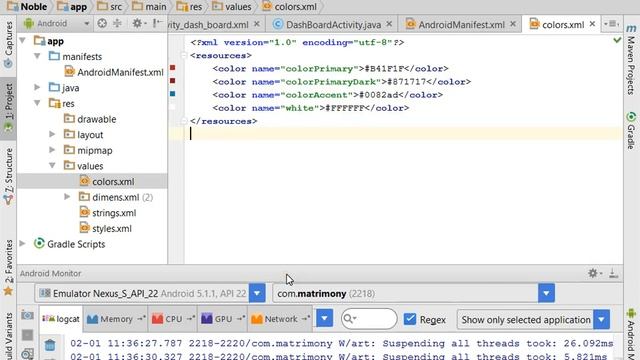Select the drawable folder
Screen dimensions: 640x360
(90, 119)
